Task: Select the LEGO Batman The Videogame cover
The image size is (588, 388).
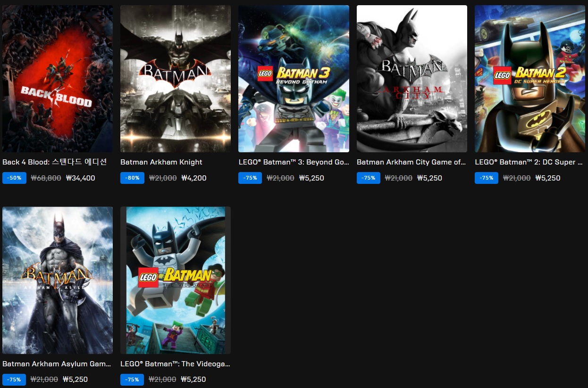Action: 176,280
